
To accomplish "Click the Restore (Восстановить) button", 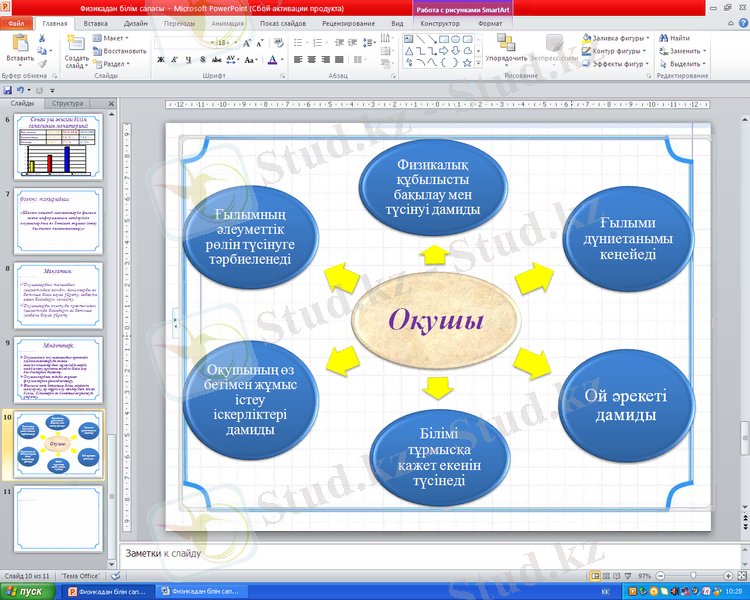I will (x=124, y=50).
